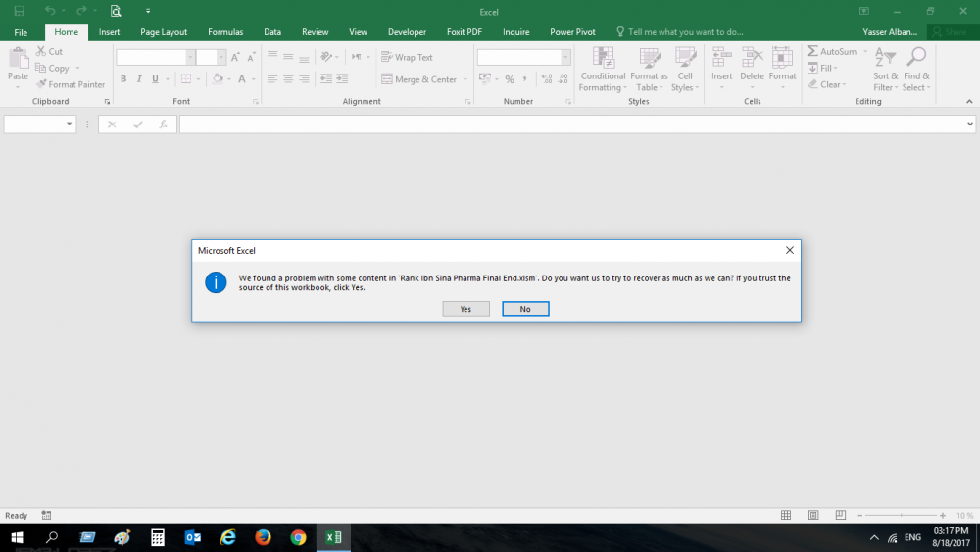Click Increase Font Size icon
This screenshot has height=552, width=980.
pos(235,57)
